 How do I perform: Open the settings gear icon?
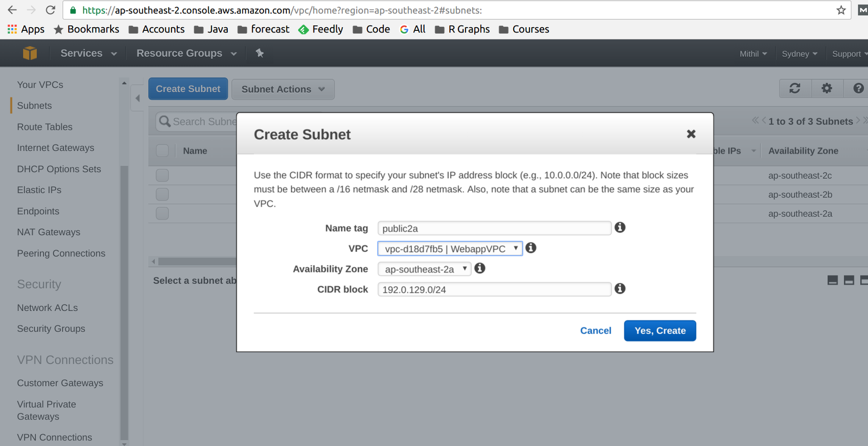827,88
